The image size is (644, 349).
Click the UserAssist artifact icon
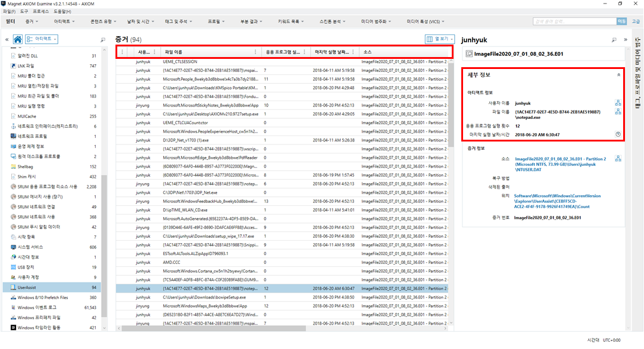click(13, 288)
